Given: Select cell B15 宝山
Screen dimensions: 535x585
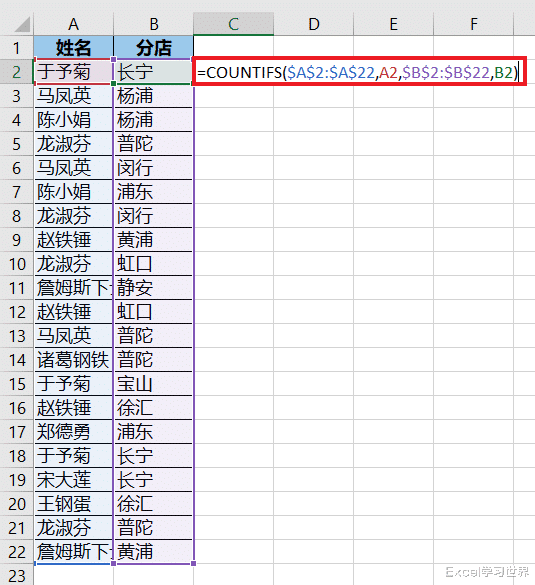Looking at the screenshot, I should tap(153, 384).
